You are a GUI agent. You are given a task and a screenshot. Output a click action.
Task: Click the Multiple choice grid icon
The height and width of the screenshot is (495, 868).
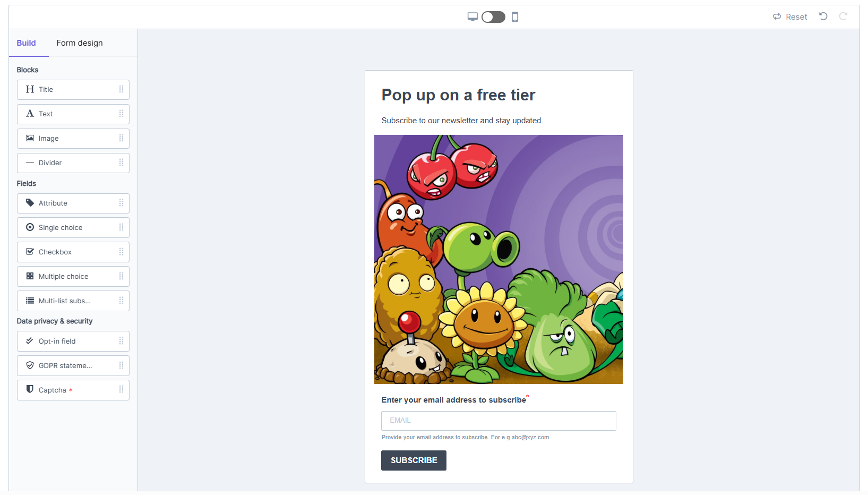click(x=30, y=276)
